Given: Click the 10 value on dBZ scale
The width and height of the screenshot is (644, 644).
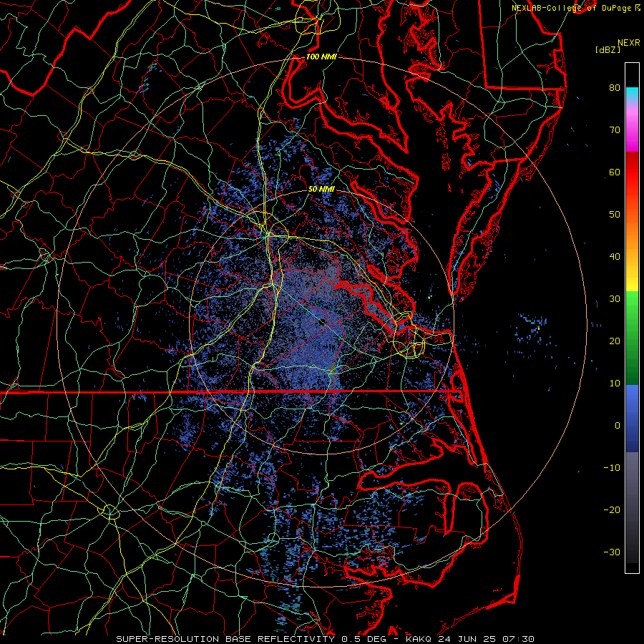Looking at the screenshot, I should (615, 384).
